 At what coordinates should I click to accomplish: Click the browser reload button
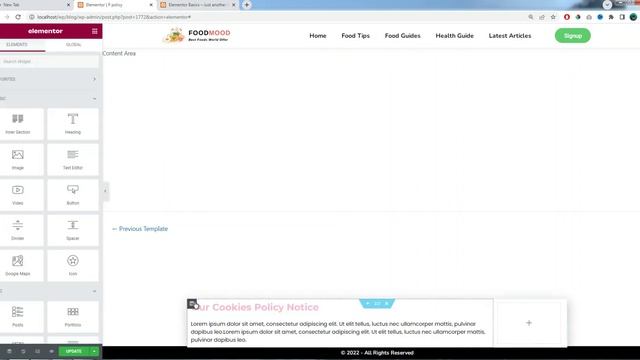click(18, 17)
